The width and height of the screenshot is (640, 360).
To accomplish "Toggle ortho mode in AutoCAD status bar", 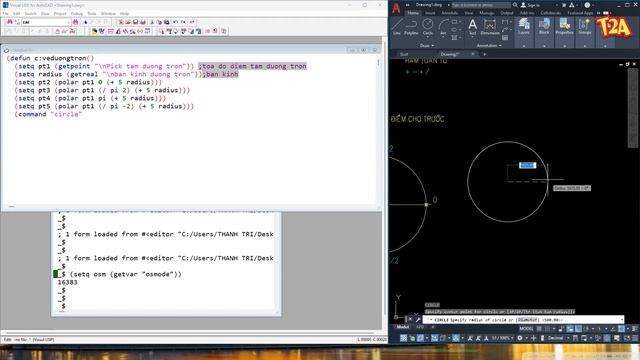I will pos(578,329).
